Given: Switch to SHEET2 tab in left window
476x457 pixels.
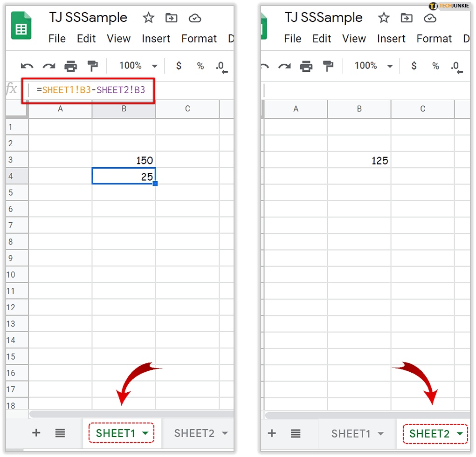Looking at the screenshot, I should pyautogui.click(x=194, y=434).
